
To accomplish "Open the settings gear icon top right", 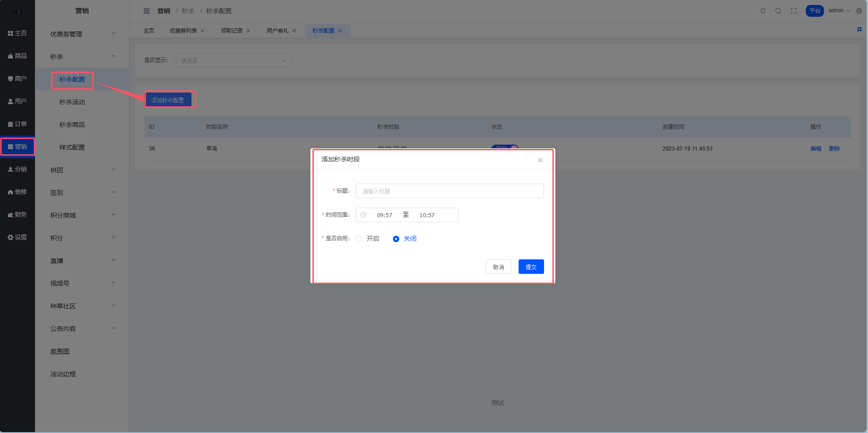I will point(859,11).
